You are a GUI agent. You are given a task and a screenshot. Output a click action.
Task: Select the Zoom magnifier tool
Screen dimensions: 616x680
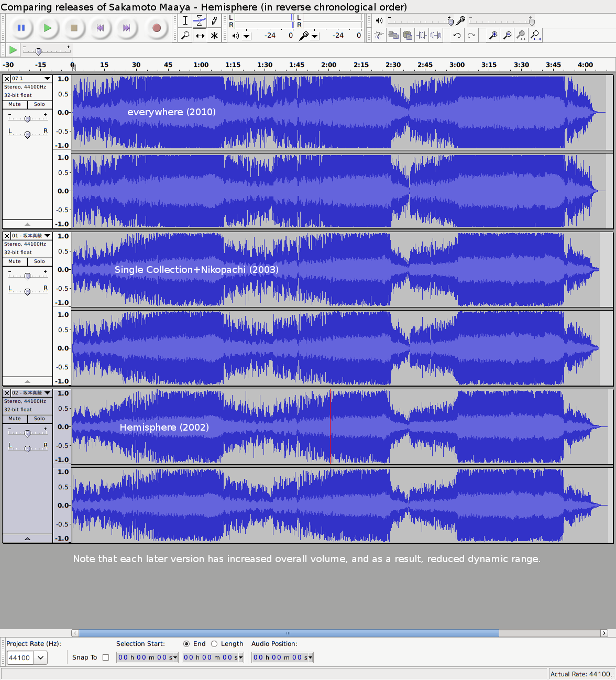click(185, 35)
